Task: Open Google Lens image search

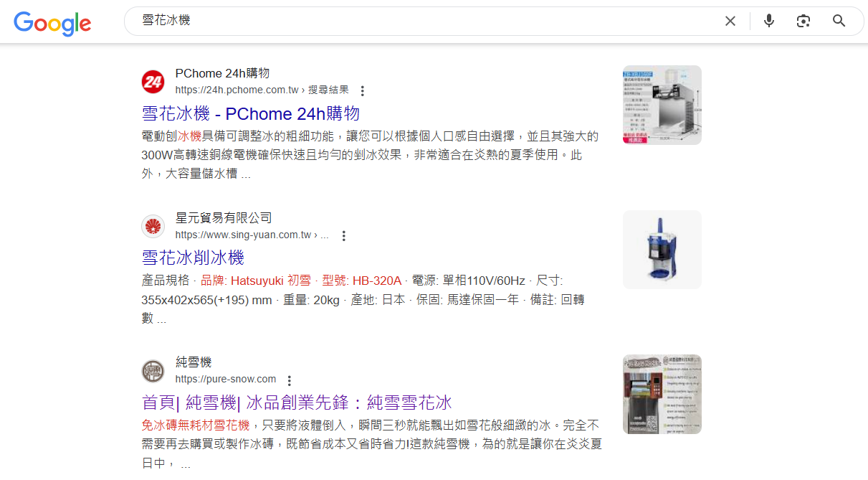Action: click(x=803, y=21)
